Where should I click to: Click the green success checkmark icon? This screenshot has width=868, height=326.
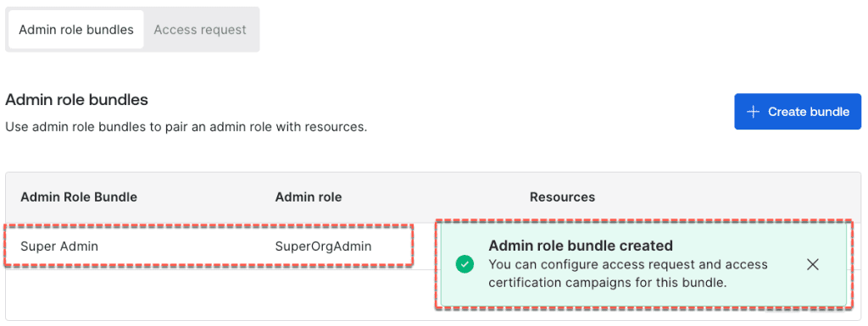click(465, 265)
